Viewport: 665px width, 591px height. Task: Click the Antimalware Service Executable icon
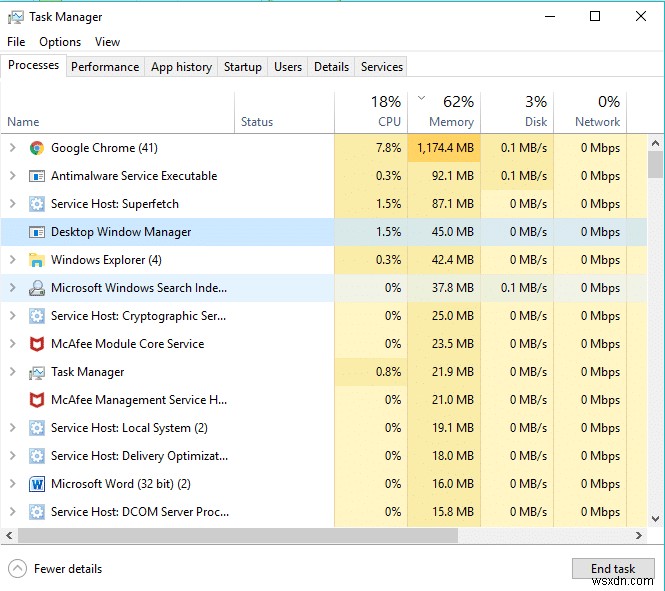click(x=37, y=176)
